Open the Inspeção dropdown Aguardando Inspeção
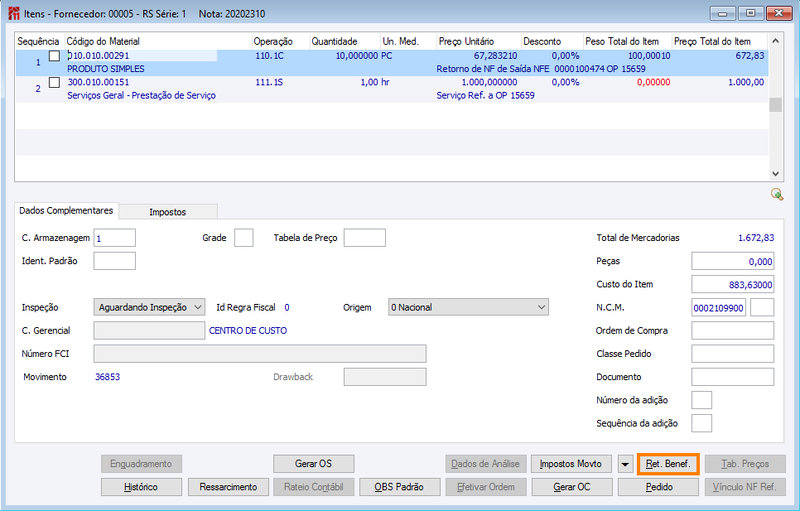This screenshot has height=511, width=800. click(x=149, y=307)
